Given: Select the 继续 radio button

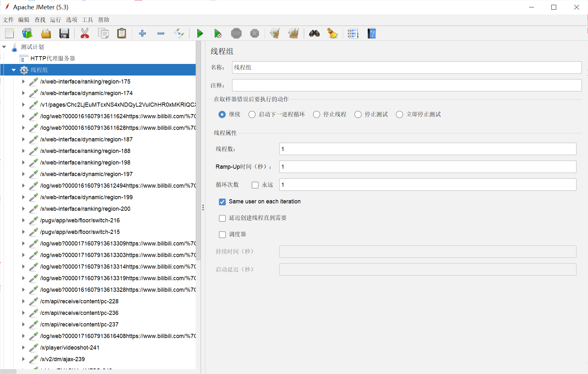Looking at the screenshot, I should point(222,114).
